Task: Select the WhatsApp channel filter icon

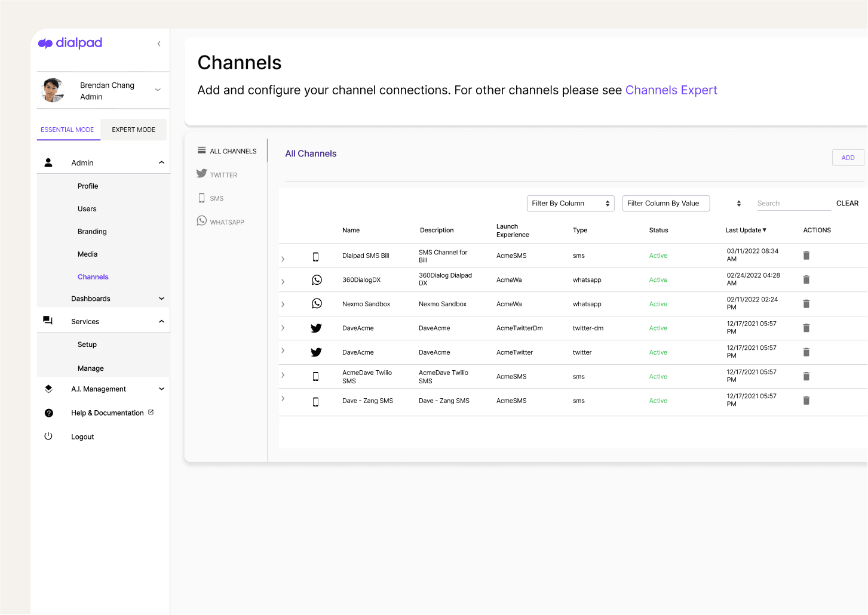Action: coord(201,220)
